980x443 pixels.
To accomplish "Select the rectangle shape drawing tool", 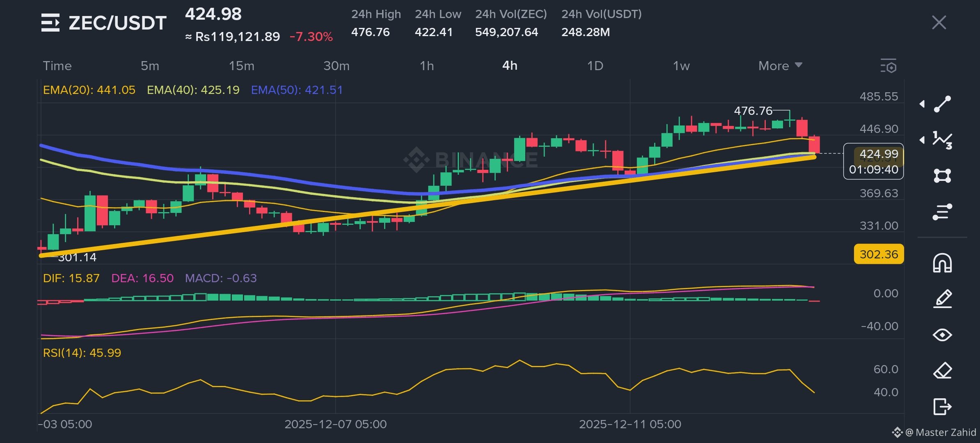I will pos(942,176).
